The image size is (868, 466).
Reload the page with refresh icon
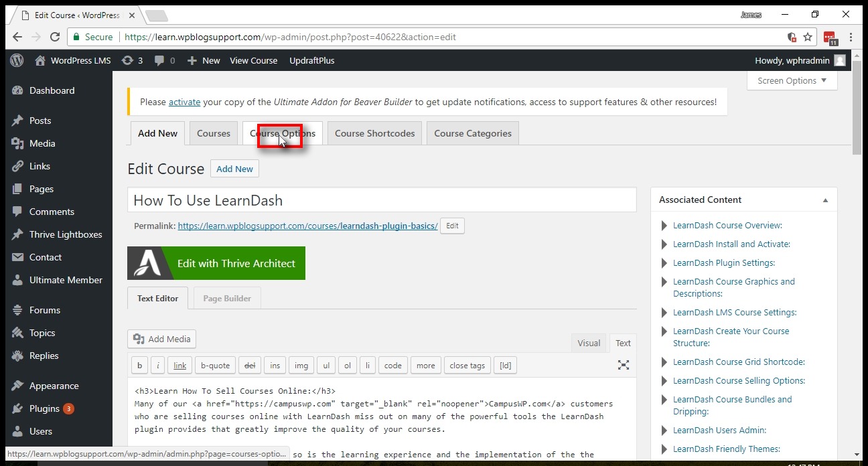pyautogui.click(x=55, y=37)
